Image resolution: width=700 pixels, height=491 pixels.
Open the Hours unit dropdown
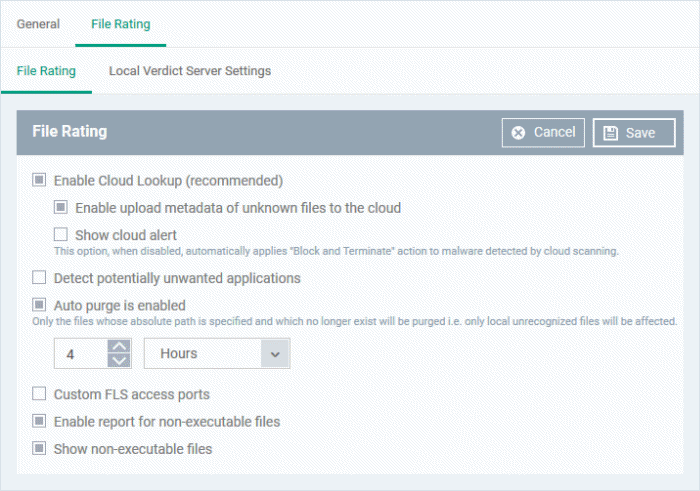(217, 354)
